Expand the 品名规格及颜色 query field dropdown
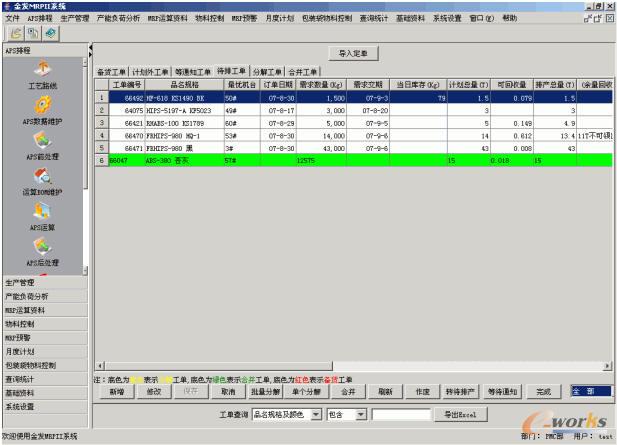 coord(318,413)
